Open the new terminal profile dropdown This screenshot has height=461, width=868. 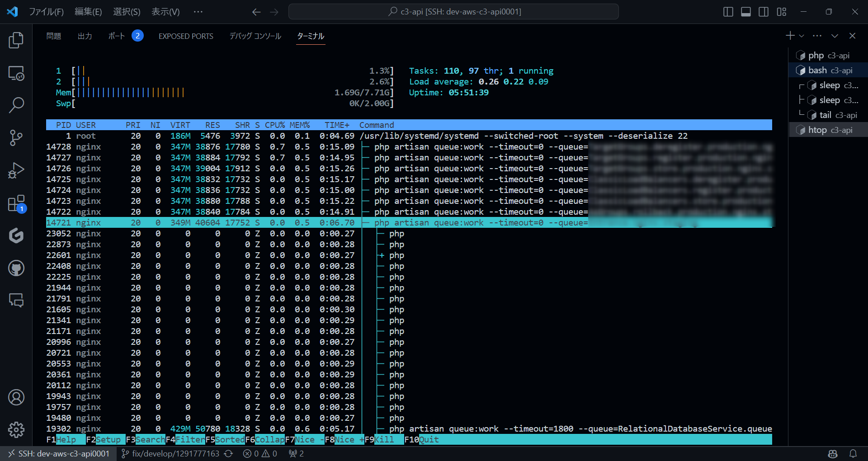click(802, 35)
